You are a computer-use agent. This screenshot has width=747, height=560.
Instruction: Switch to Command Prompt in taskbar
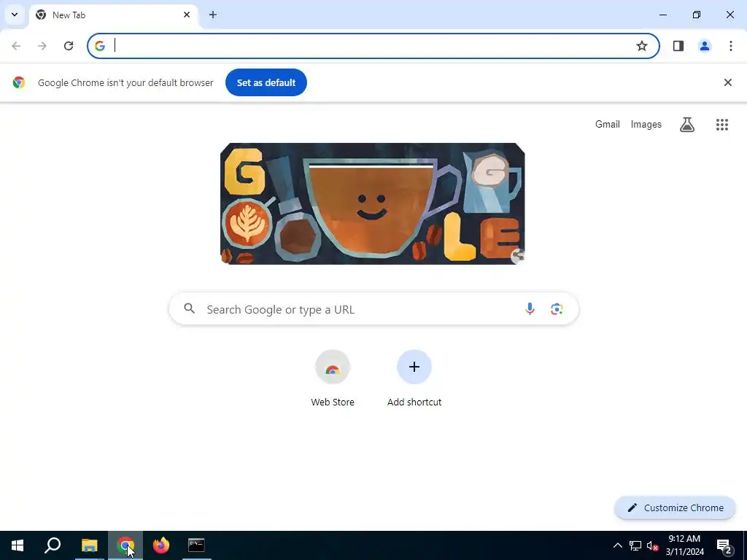tap(196, 545)
